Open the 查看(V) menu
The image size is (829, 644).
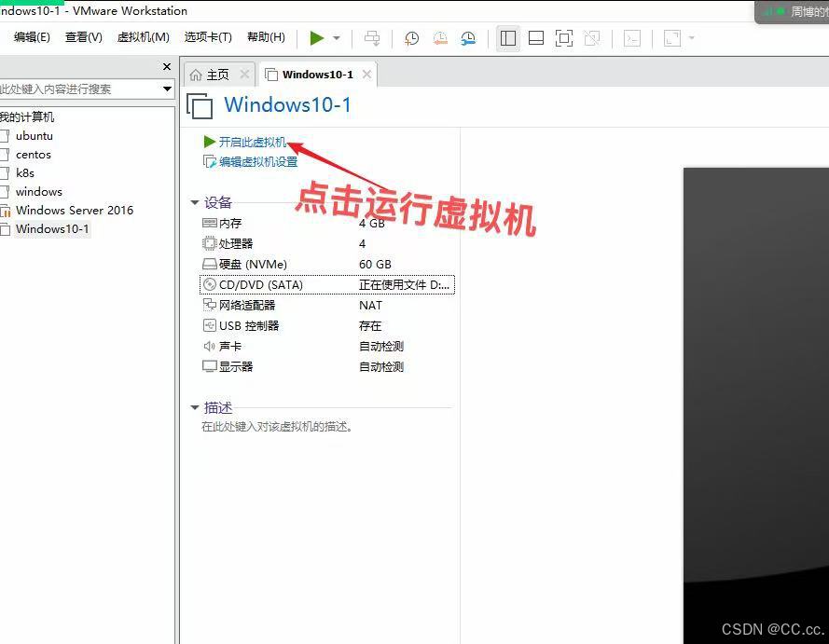(84, 37)
